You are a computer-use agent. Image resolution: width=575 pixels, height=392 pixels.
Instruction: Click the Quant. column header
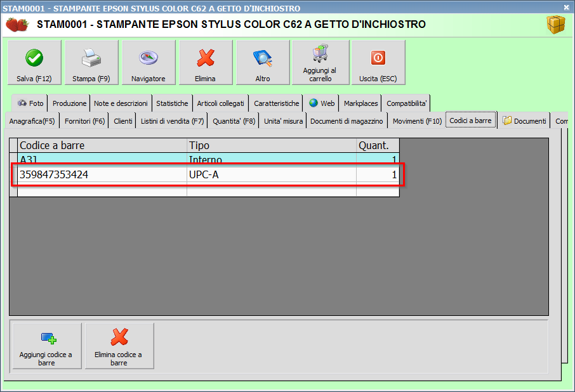tap(378, 145)
